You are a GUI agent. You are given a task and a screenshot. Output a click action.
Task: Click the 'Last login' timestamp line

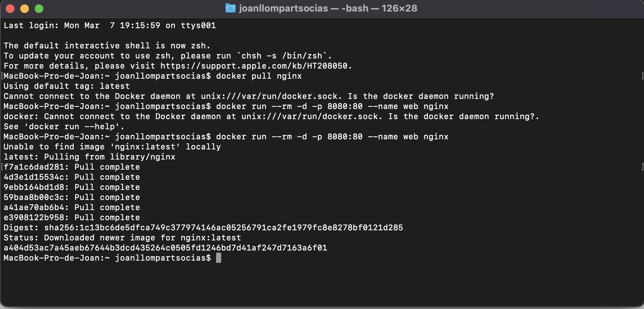[x=110, y=25]
